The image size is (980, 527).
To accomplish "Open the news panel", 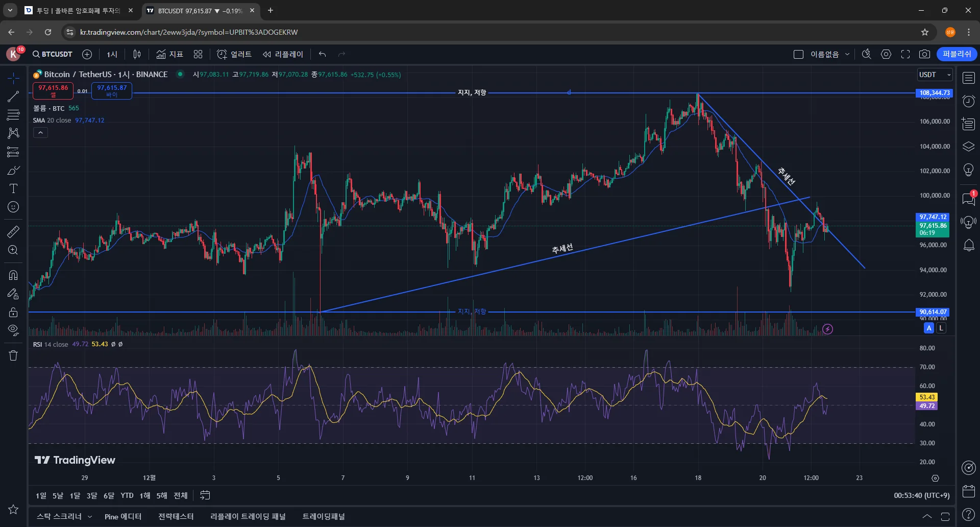I will tap(968, 124).
